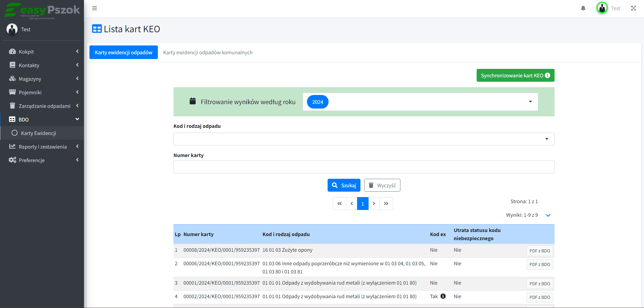Screen dimensions: 644x308
Task: Download PDF z BDO for Zużyte opony
Action: [x=539, y=251]
